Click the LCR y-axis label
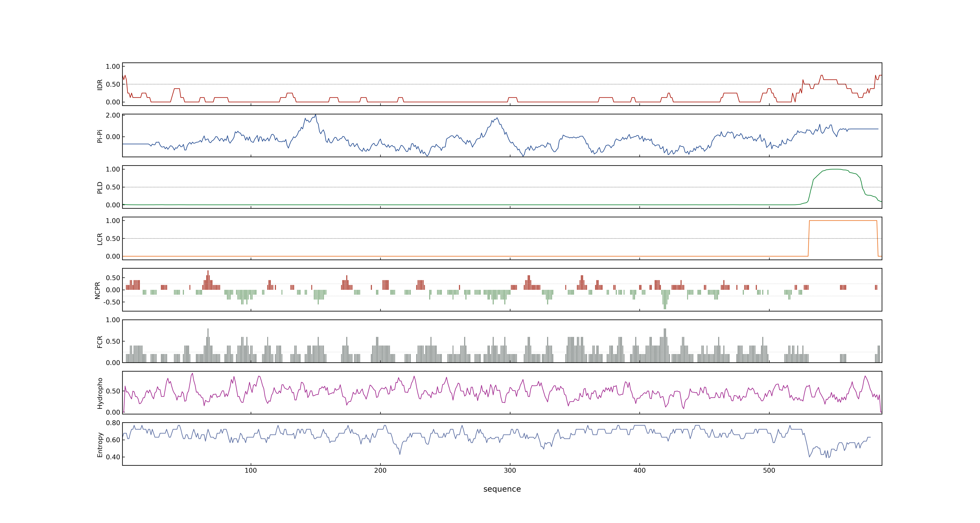 pyautogui.click(x=100, y=239)
